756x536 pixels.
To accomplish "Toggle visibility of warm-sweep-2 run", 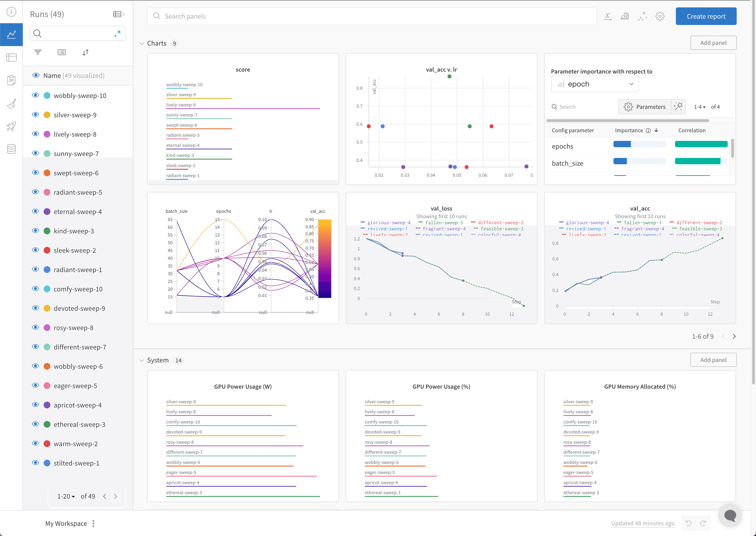I will [36, 443].
